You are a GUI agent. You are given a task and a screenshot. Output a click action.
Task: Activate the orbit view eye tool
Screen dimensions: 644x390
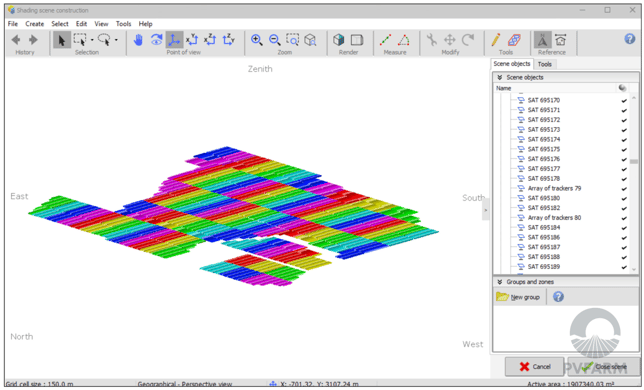[156, 40]
